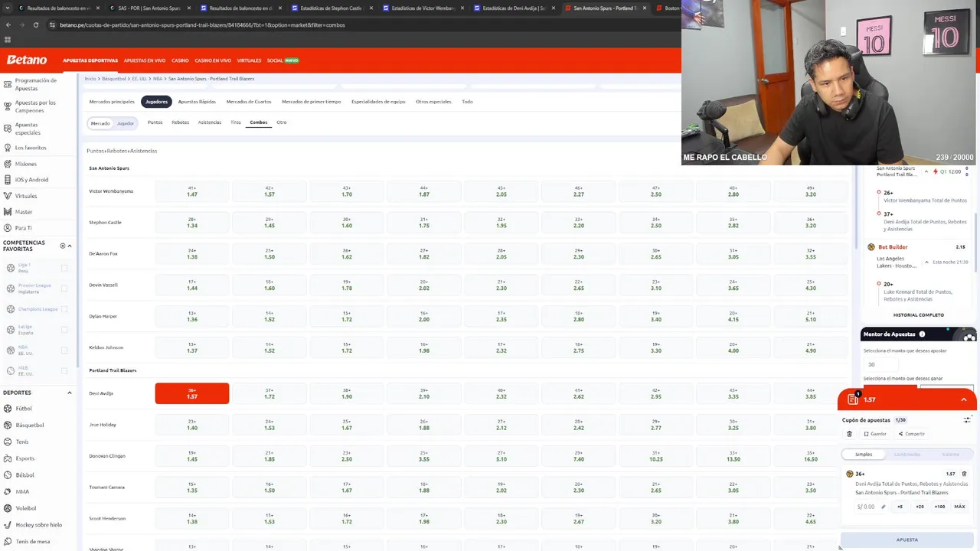Open Casino en vivo in top navigation
980x551 pixels.
pos(213,60)
